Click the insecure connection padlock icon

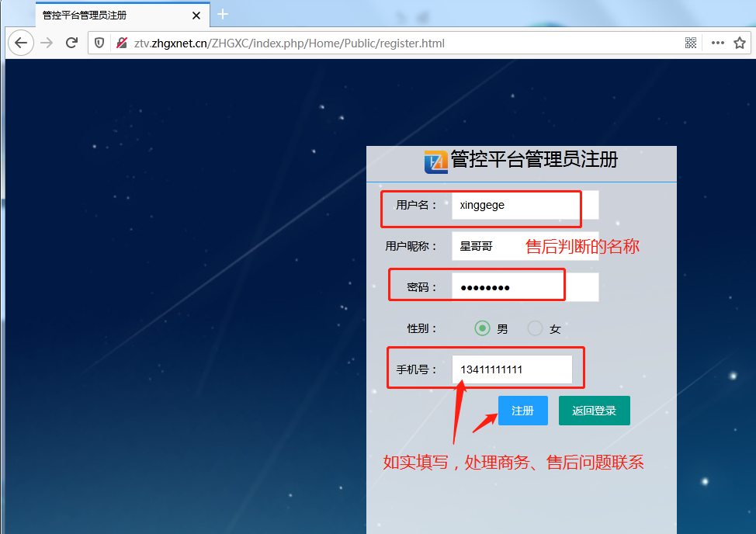point(121,43)
